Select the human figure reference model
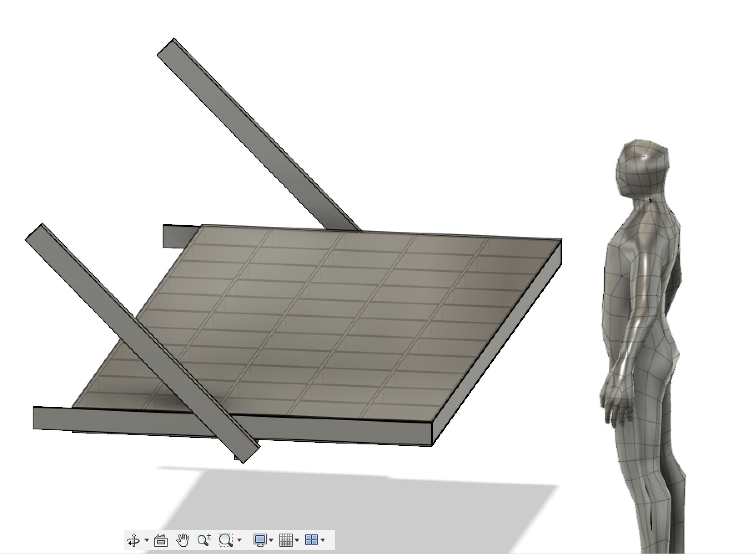 pyautogui.click(x=642, y=346)
